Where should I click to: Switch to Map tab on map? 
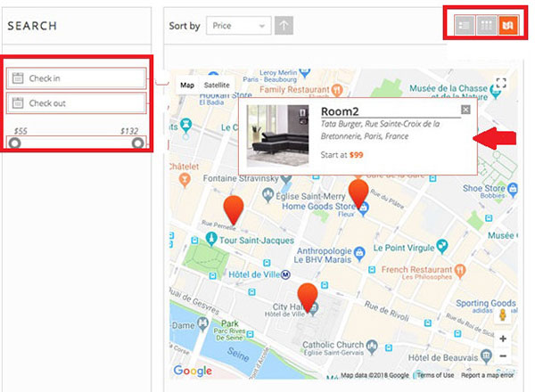(x=187, y=86)
